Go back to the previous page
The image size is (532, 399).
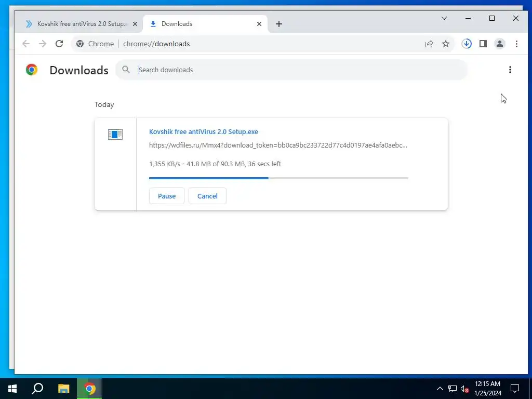pyautogui.click(x=26, y=44)
